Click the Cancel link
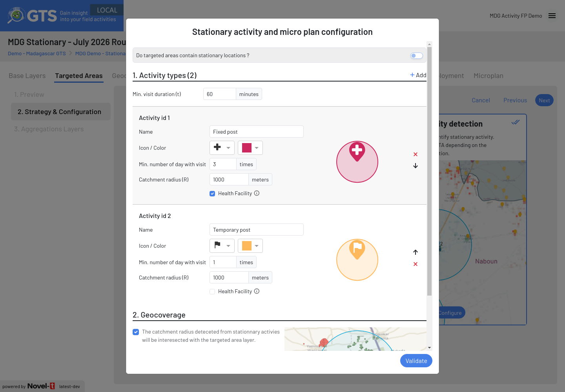Screen dimensions: 565x392 point(481,100)
